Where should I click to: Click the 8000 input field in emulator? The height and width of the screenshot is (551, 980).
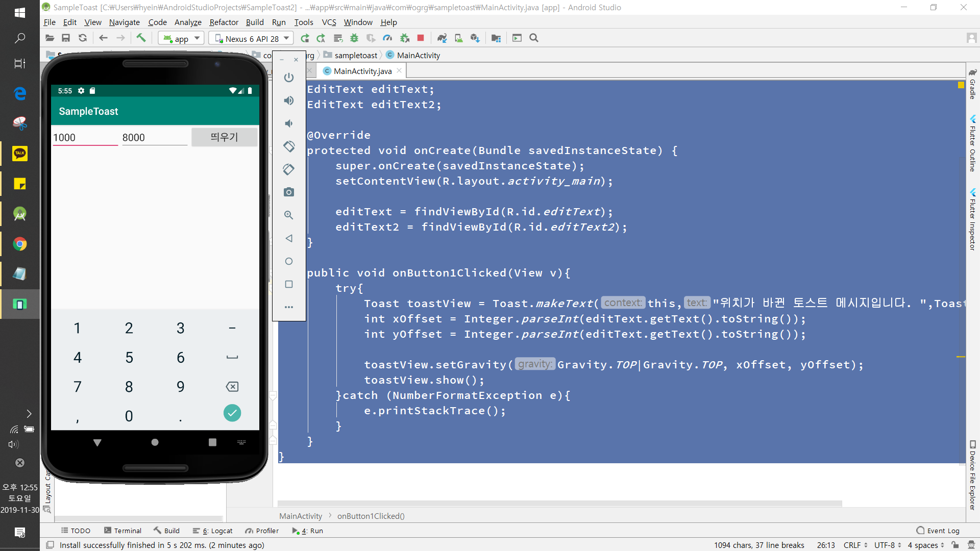pyautogui.click(x=154, y=137)
